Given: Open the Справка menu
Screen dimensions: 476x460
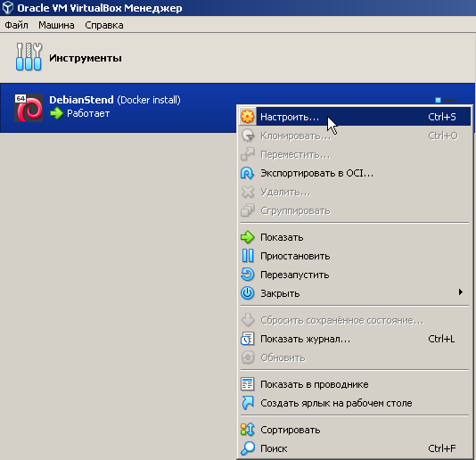Looking at the screenshot, I should click(104, 25).
